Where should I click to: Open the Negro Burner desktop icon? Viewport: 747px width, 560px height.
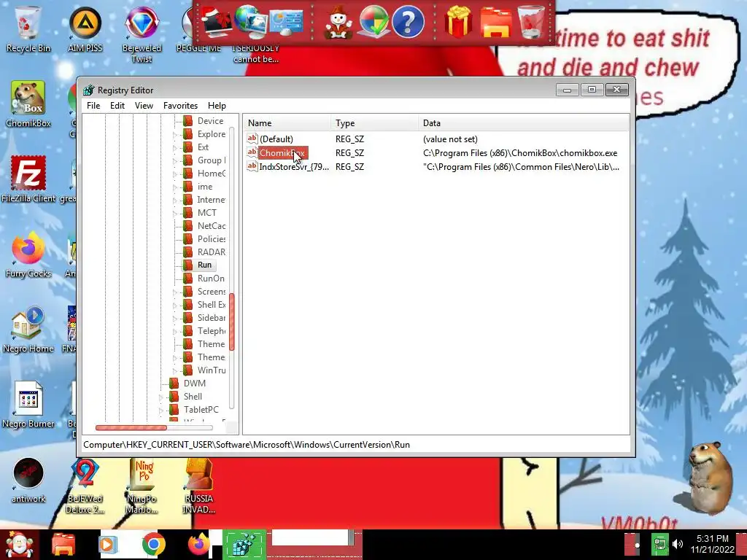pyautogui.click(x=28, y=405)
